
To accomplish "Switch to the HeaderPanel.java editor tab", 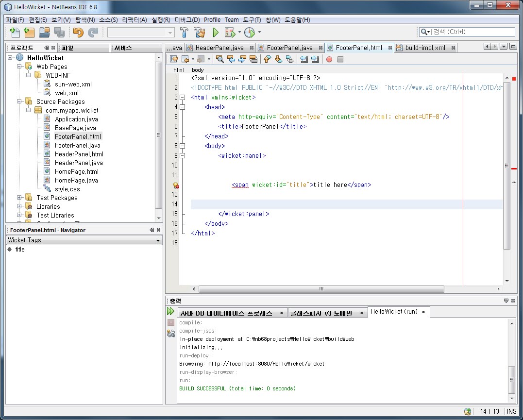I will (219, 48).
